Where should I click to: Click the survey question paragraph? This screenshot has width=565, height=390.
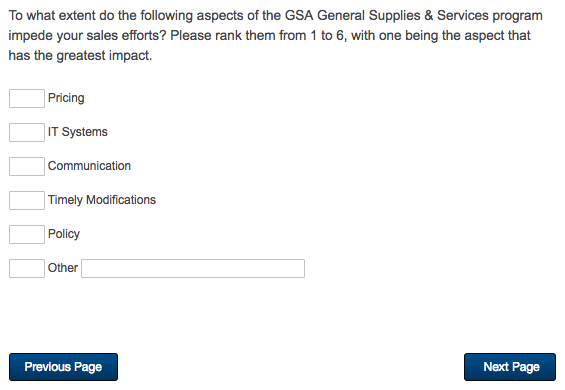(x=276, y=35)
